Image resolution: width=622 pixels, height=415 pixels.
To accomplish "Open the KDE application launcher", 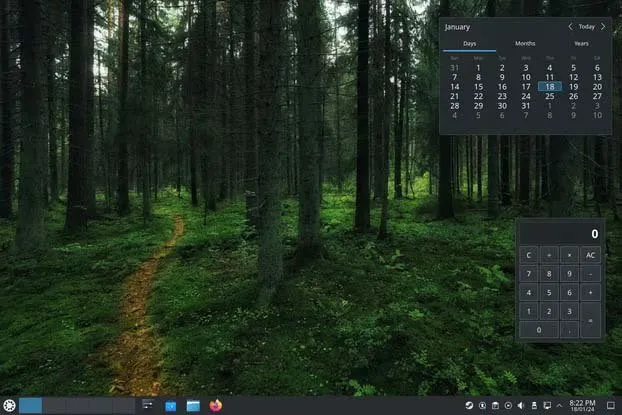I will [x=9, y=405].
